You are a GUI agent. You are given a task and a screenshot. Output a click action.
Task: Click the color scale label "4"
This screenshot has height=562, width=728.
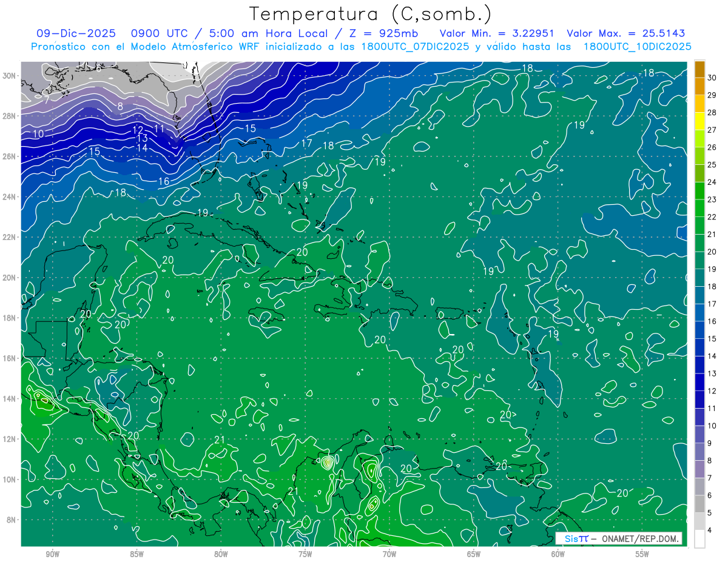click(710, 530)
